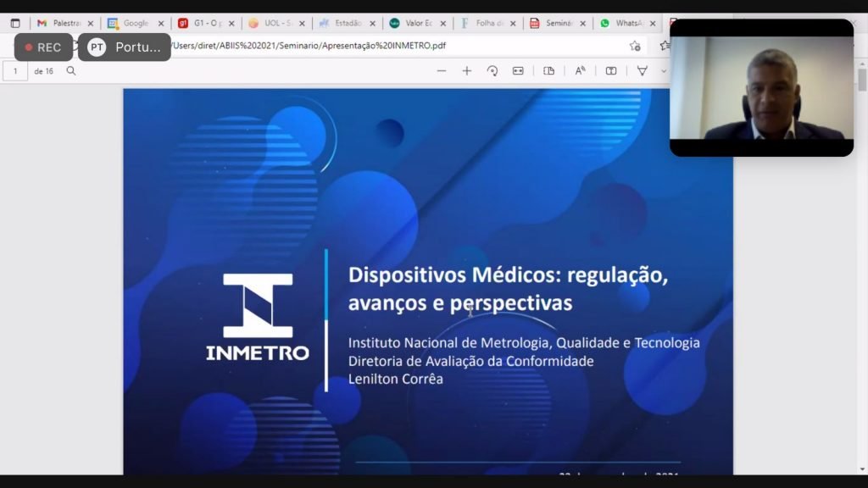Zoom out the PDF with minus icon
Image resolution: width=868 pixels, height=488 pixels.
441,71
